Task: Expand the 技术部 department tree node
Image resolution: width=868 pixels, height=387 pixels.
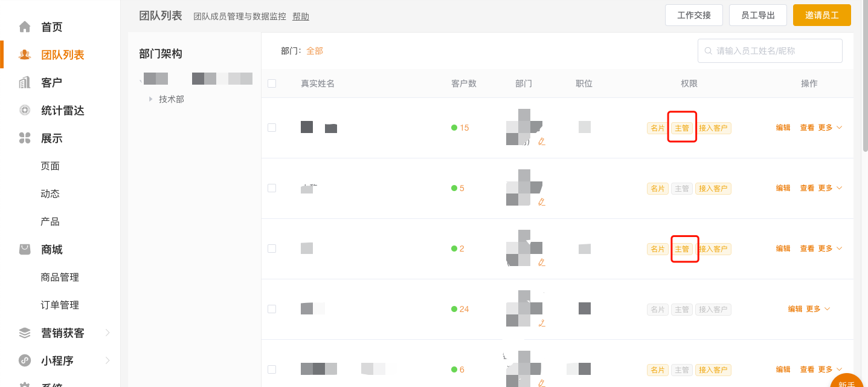Action: 150,99
